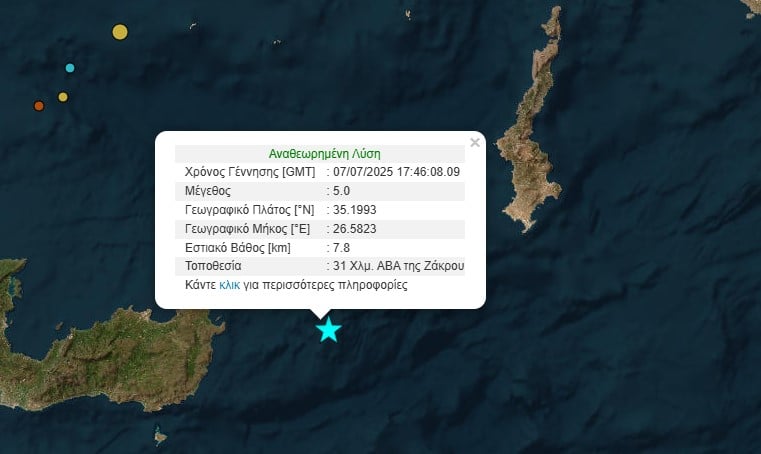The image size is (761, 454).
Task: Select the small cyan earthquake circle marker
Action: (70, 68)
